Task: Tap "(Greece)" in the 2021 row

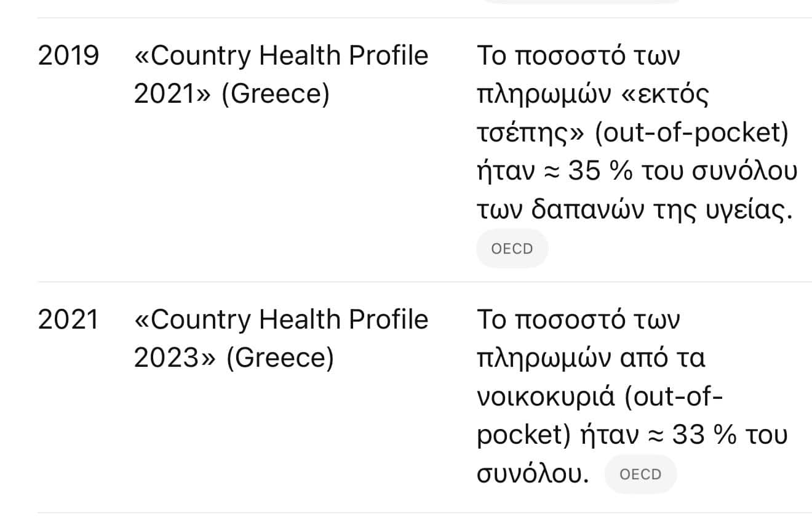Action: (279, 359)
